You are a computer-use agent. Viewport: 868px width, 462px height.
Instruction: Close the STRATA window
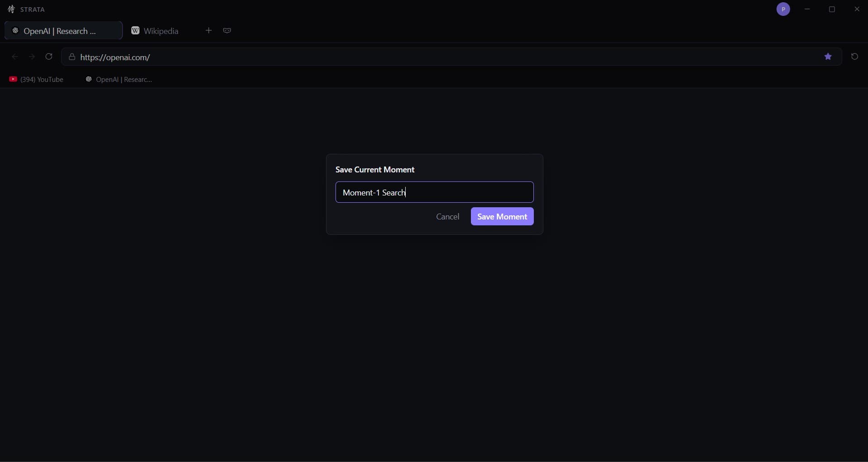pos(857,9)
